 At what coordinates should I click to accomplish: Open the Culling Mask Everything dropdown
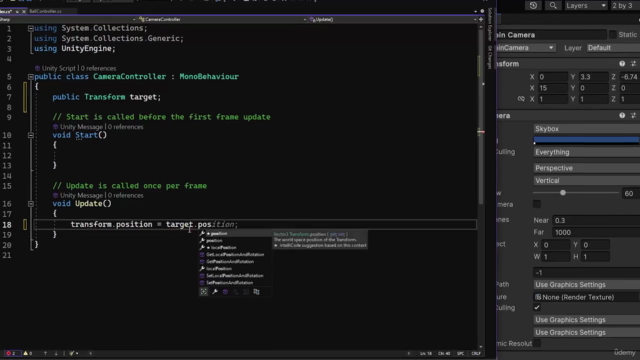click(x=587, y=152)
